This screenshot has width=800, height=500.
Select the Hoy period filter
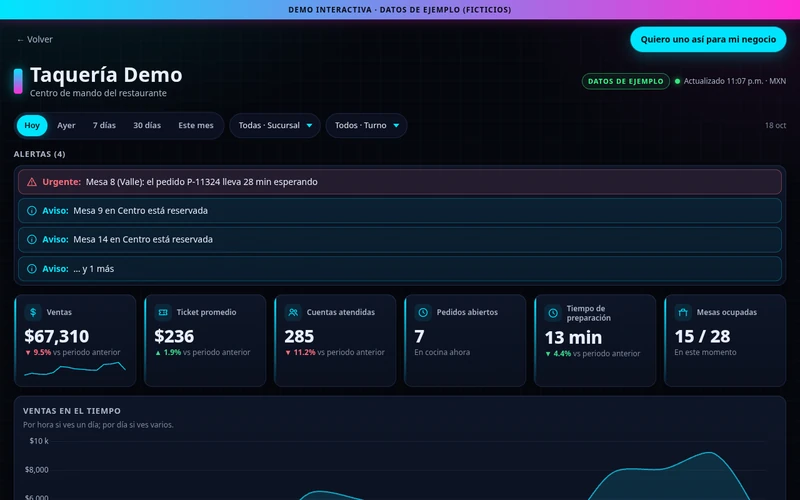(32, 126)
